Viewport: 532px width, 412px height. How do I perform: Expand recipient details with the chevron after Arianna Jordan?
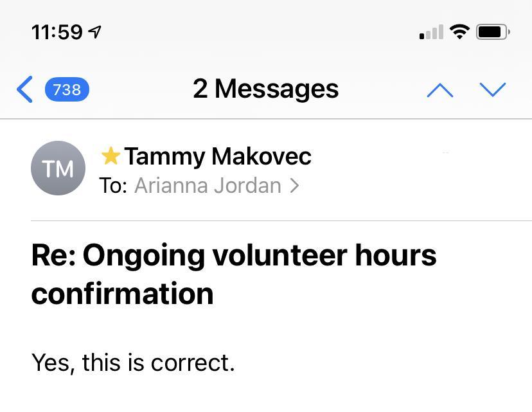(x=294, y=186)
